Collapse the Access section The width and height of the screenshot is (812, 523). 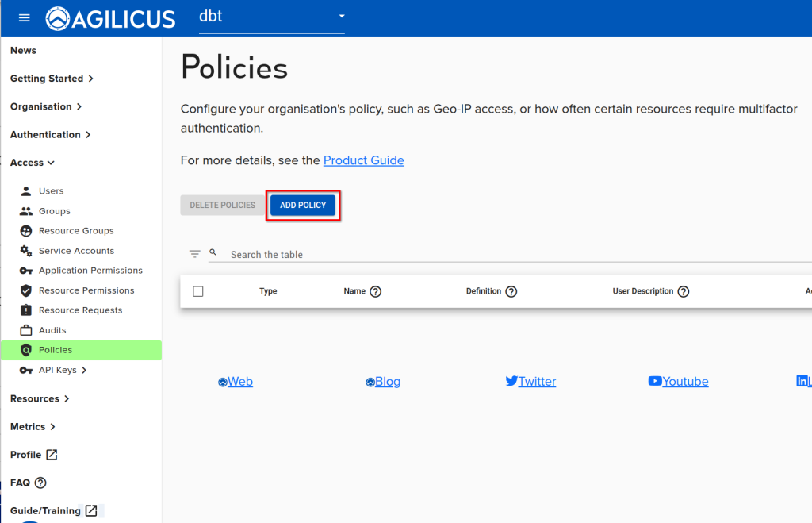33,163
